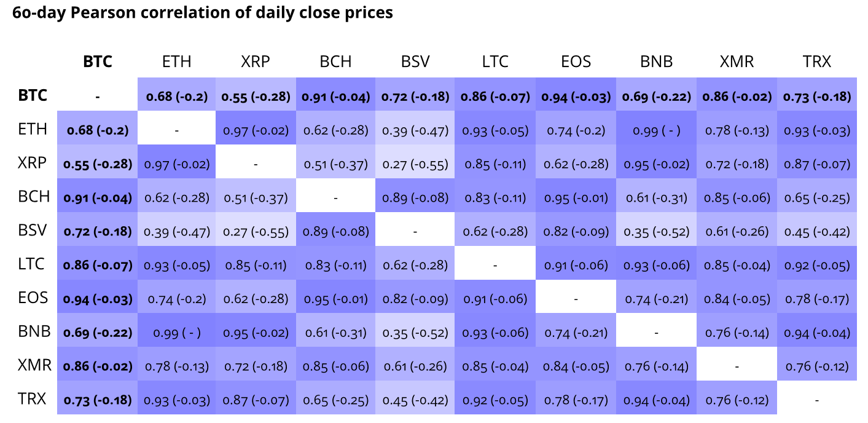The height and width of the screenshot is (423, 868).
Task: Click EOS row, BTC column cell
Action: [98, 299]
